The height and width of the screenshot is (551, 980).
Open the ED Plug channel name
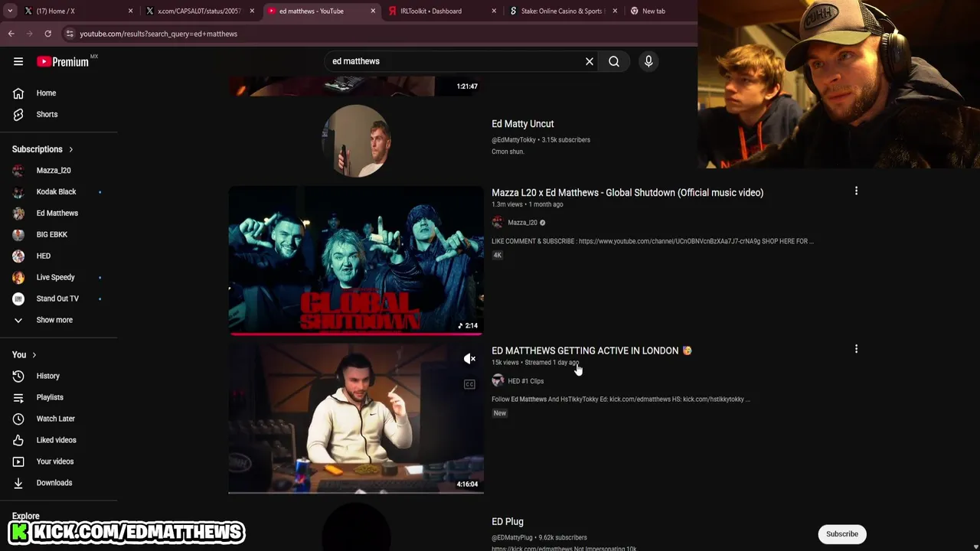(508, 522)
